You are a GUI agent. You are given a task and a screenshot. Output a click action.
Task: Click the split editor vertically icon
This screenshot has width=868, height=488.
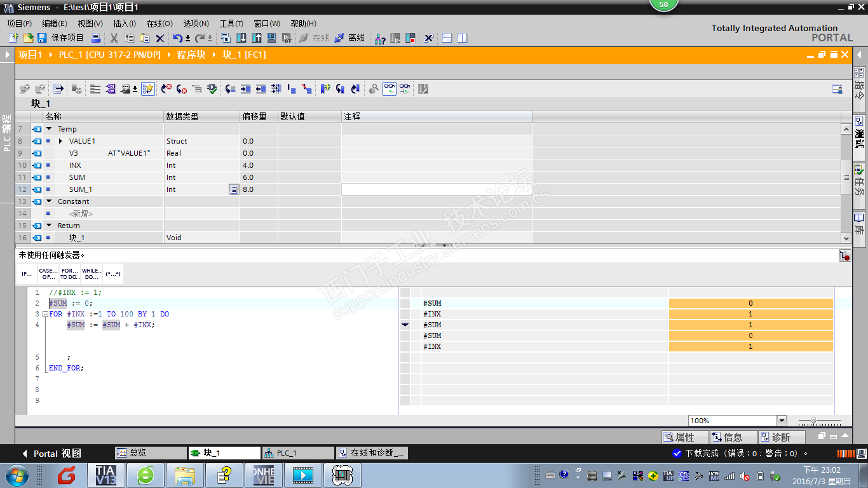click(463, 38)
